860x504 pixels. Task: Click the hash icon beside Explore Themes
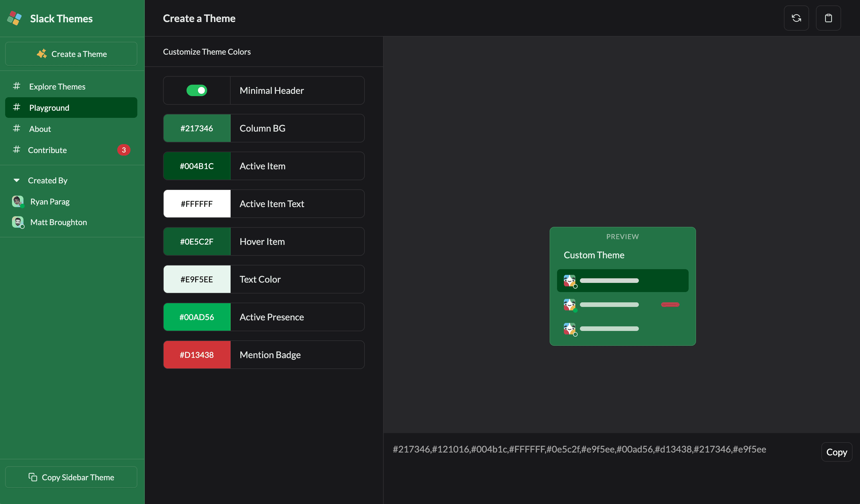coord(16,86)
